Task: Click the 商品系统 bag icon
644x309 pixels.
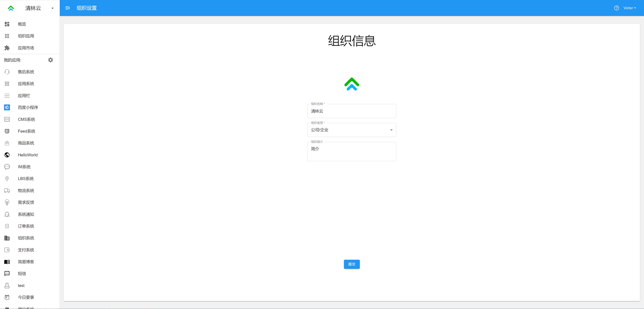Action: tap(7, 143)
